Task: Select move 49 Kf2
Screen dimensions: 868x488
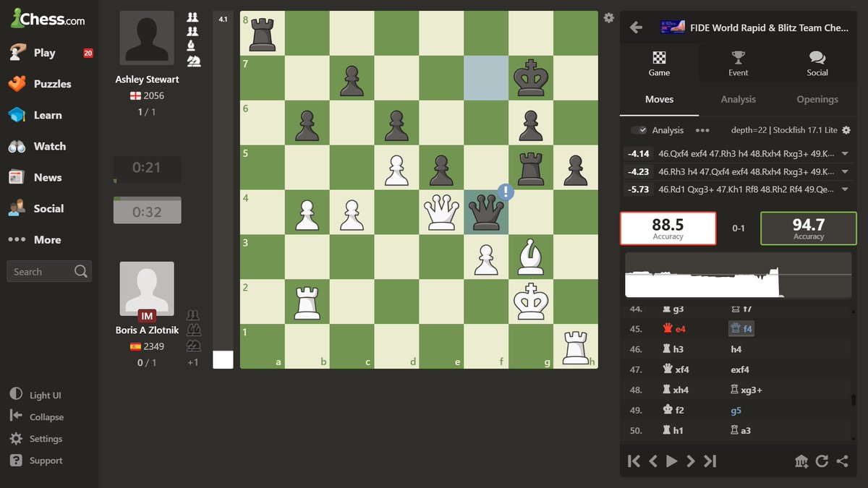Action: pyautogui.click(x=673, y=410)
